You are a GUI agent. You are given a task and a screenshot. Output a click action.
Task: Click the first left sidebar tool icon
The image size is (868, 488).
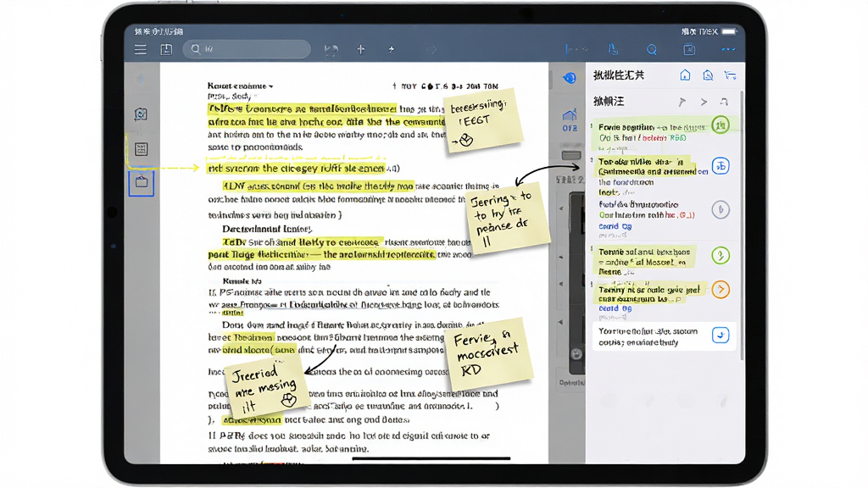click(141, 114)
